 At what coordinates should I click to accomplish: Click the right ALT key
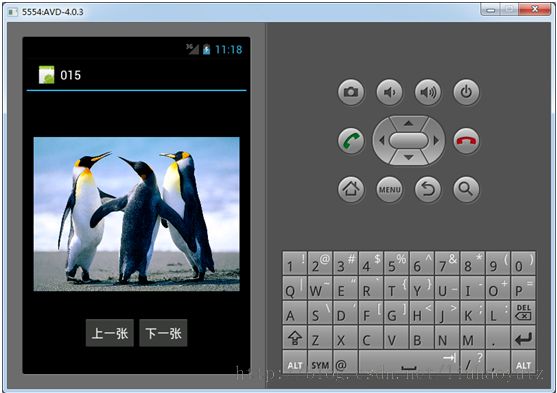point(524,362)
